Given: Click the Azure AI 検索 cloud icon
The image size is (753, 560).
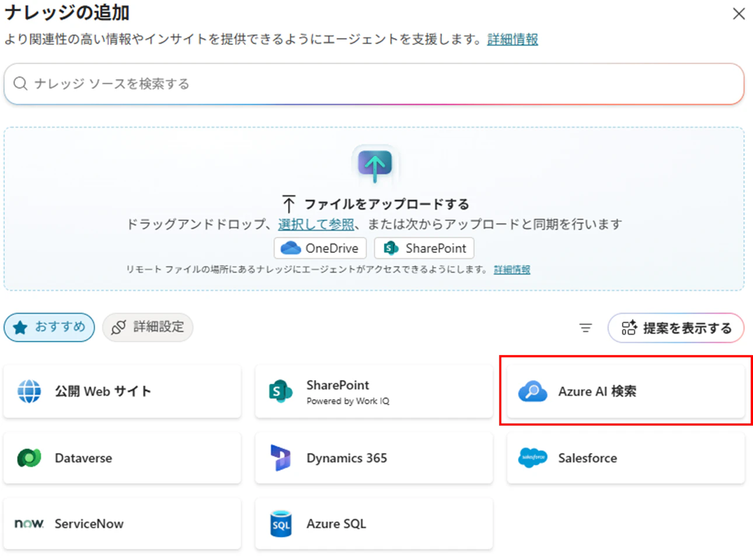Looking at the screenshot, I should 533,391.
